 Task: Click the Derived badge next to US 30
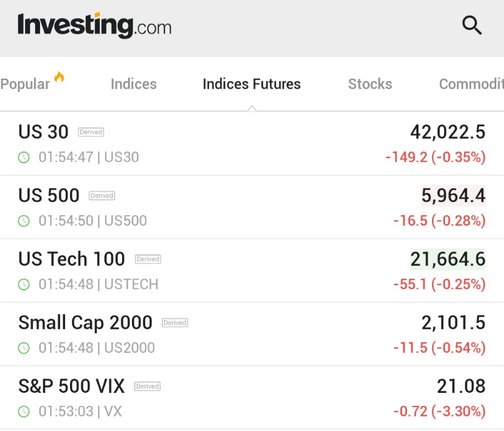(91, 132)
